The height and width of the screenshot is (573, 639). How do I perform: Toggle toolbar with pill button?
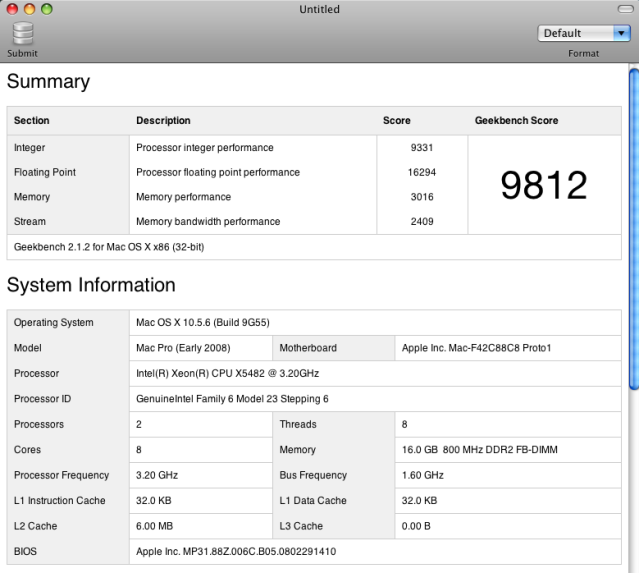click(625, 9)
